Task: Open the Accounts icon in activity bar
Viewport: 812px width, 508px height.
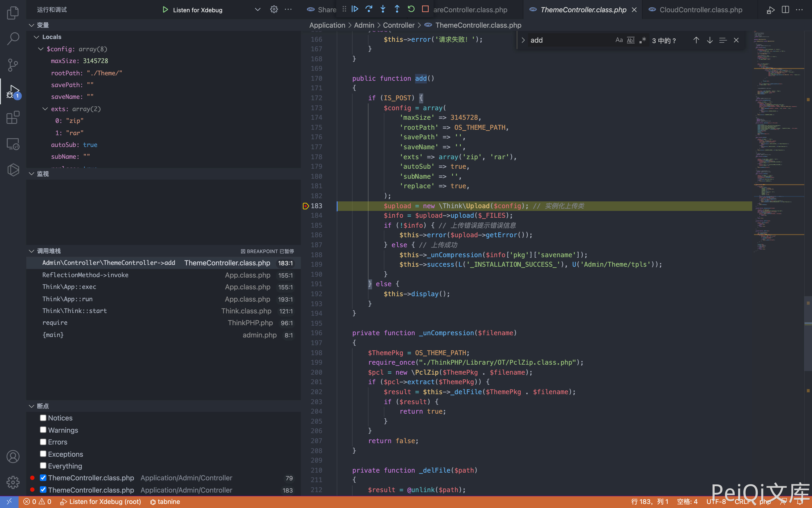Action: 13,457
